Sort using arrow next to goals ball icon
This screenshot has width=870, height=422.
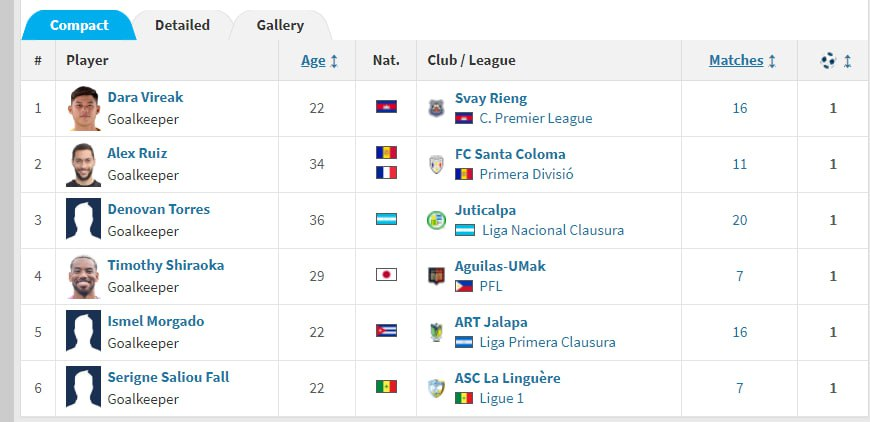pos(847,61)
